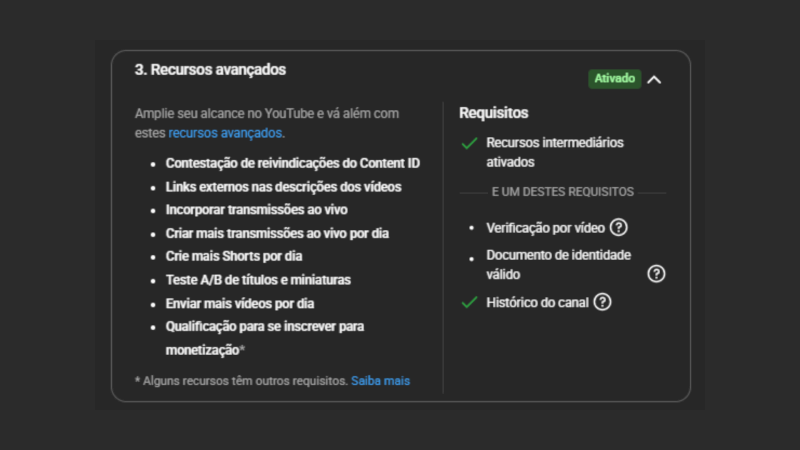800x450 pixels.
Task: Click Crie mais Shorts por dia item
Action: [234, 256]
